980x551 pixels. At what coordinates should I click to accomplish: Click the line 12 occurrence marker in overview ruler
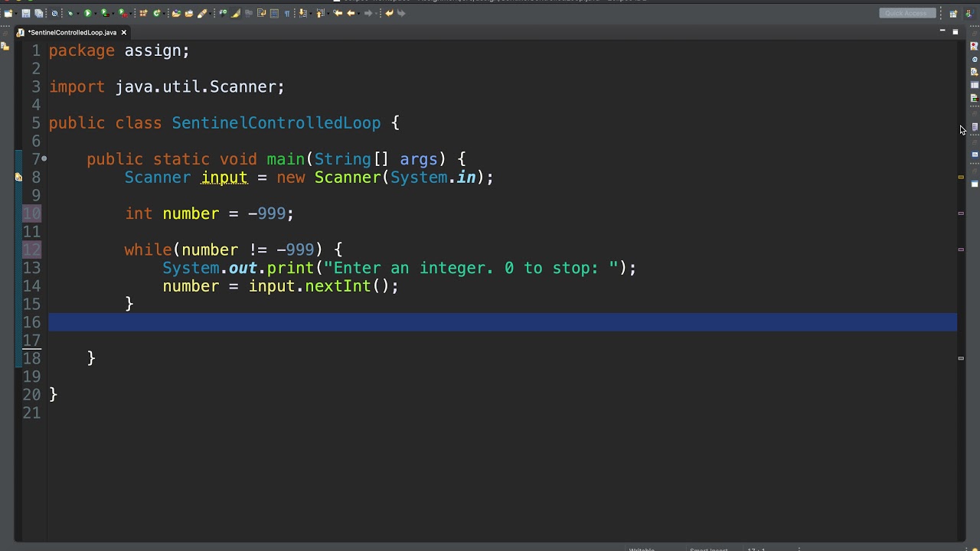(961, 249)
